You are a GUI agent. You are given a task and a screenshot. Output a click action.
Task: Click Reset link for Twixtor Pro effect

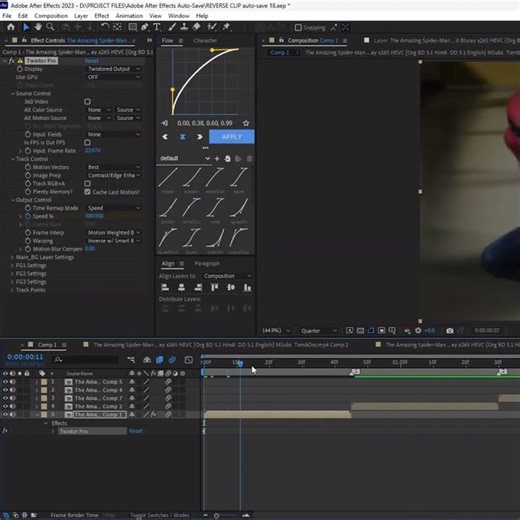pyautogui.click(x=91, y=61)
